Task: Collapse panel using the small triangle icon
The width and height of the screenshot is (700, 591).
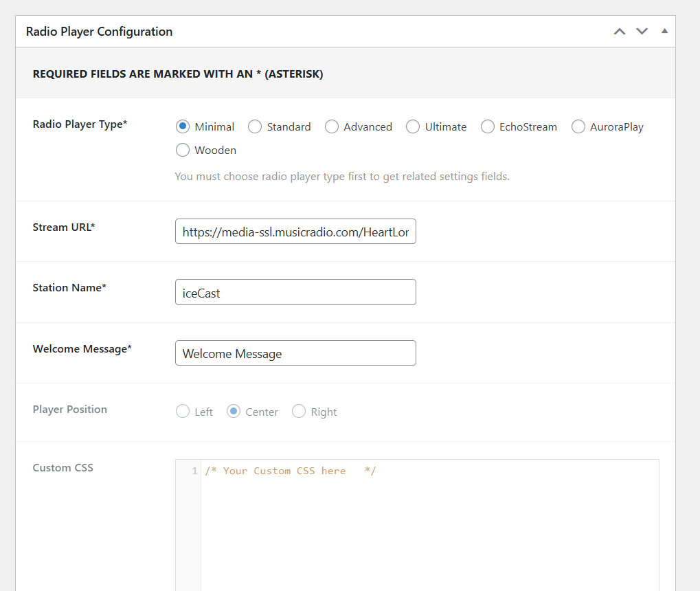Action: 664,31
